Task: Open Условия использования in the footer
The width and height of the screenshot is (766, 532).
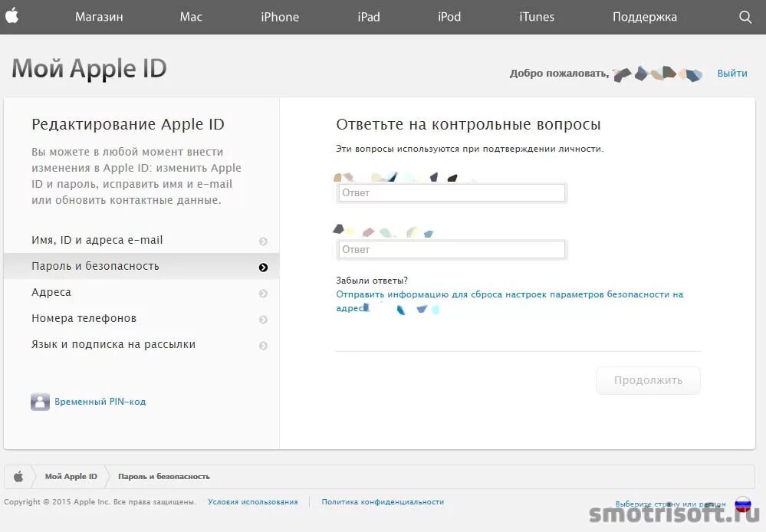Action: 252,502
